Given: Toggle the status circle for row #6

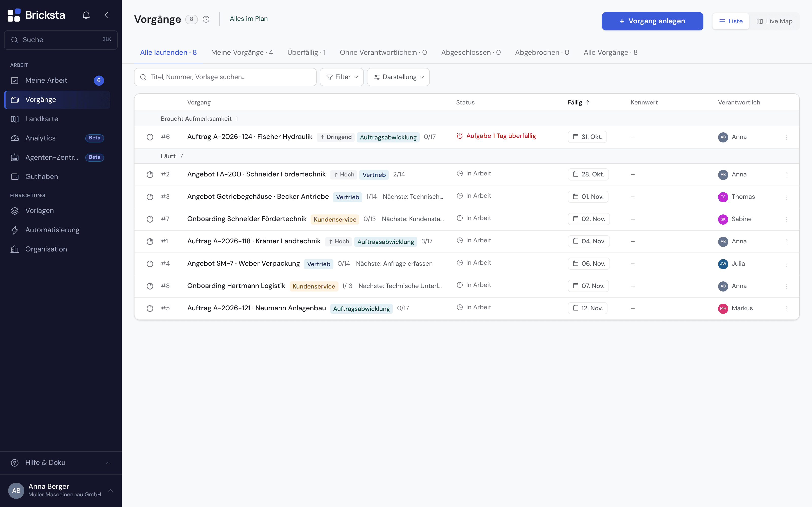Looking at the screenshot, I should click(x=150, y=137).
